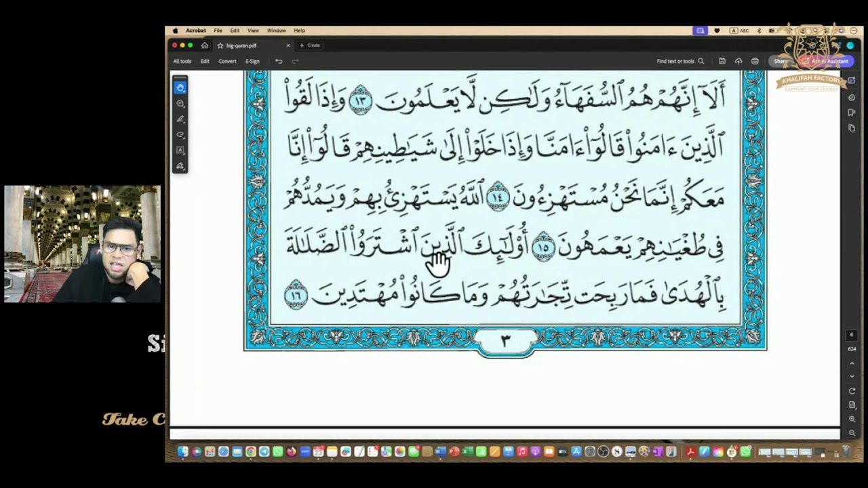Click verse marker ١٣ in the page

361,100
